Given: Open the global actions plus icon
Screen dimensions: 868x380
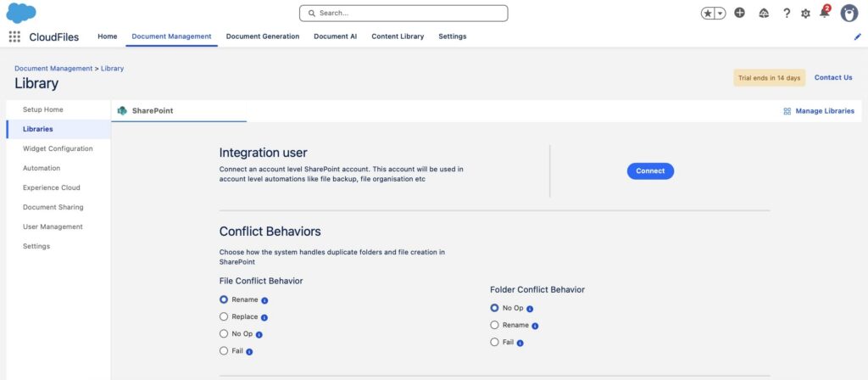Looking at the screenshot, I should [x=739, y=13].
